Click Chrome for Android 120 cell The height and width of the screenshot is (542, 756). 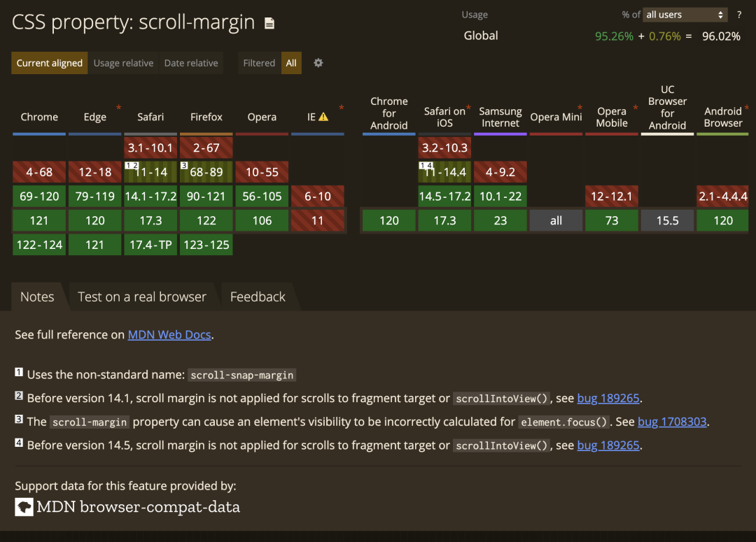coord(389,221)
